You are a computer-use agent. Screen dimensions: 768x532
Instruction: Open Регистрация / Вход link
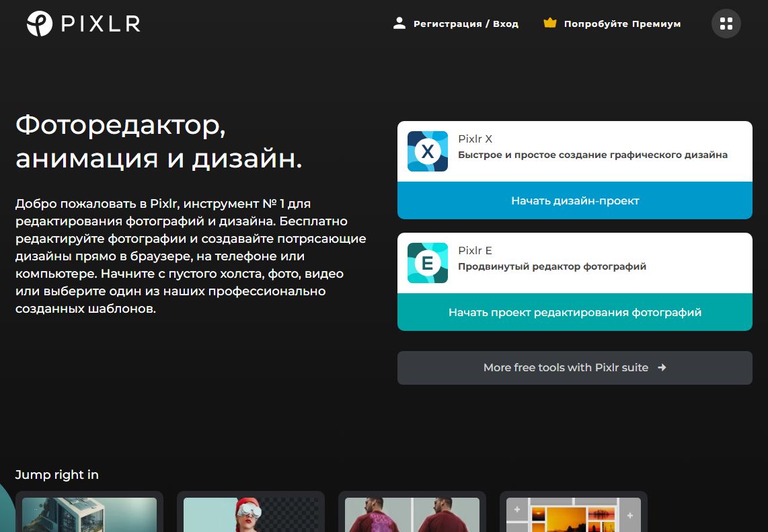tap(466, 24)
